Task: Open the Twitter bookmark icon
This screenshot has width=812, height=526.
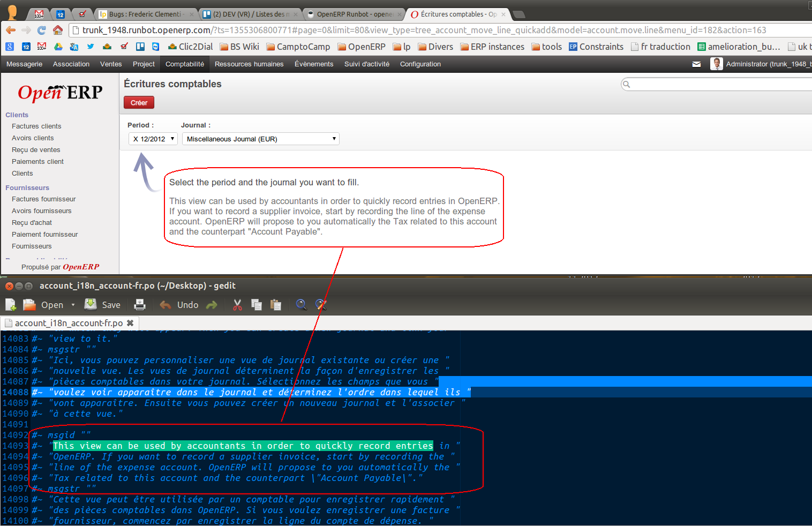Action: coord(91,47)
